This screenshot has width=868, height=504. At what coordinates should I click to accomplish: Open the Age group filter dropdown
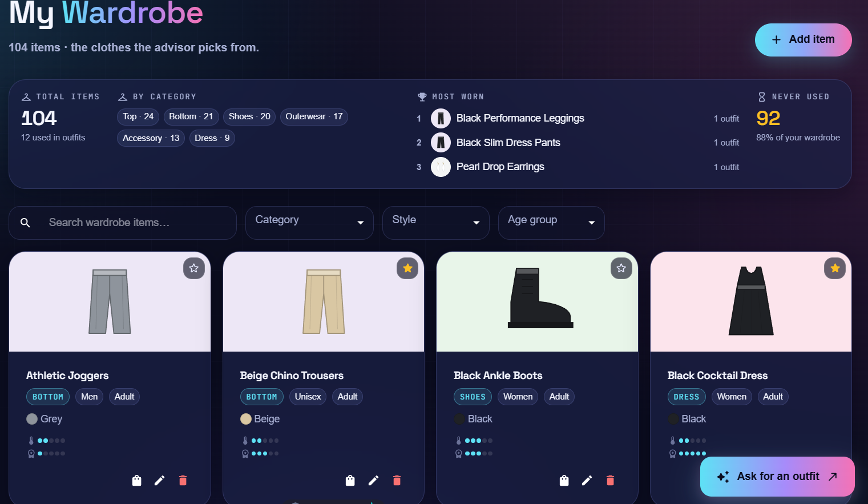(551, 223)
